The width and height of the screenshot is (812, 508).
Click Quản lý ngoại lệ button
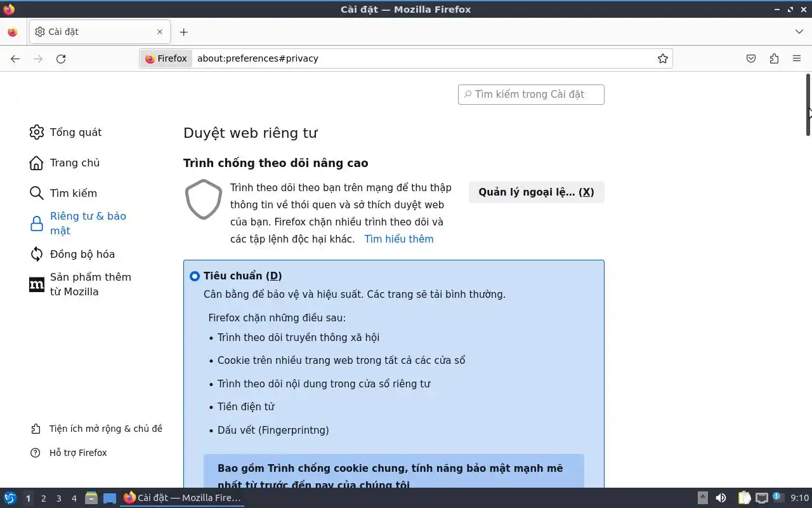point(536,192)
